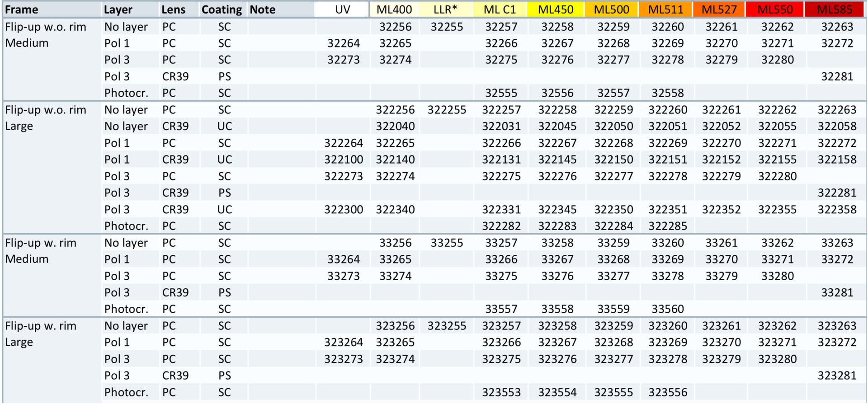Select article number 33281
The width and height of the screenshot is (868, 404).
point(837,293)
